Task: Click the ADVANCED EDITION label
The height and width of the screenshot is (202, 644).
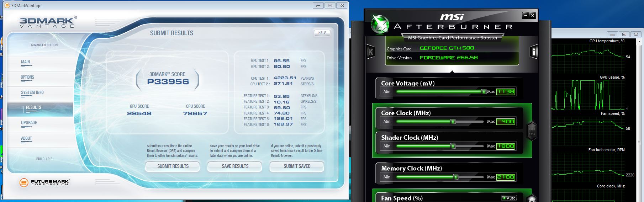Action: (44, 45)
